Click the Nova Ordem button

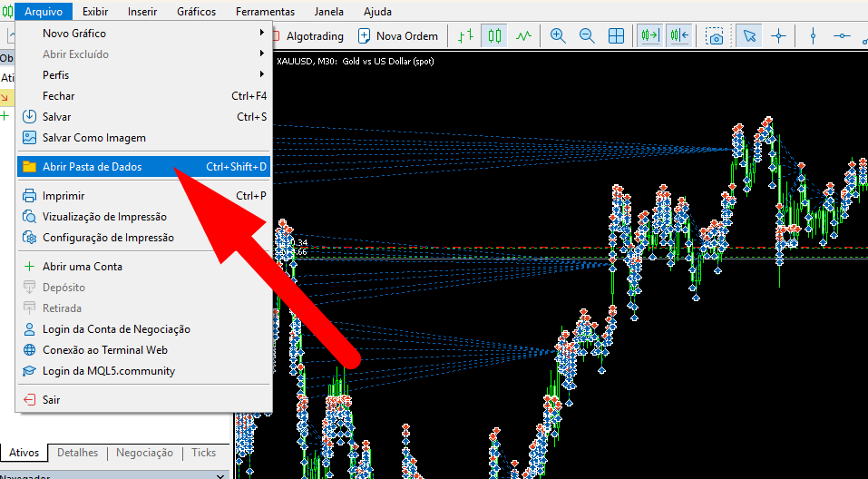pyautogui.click(x=397, y=36)
